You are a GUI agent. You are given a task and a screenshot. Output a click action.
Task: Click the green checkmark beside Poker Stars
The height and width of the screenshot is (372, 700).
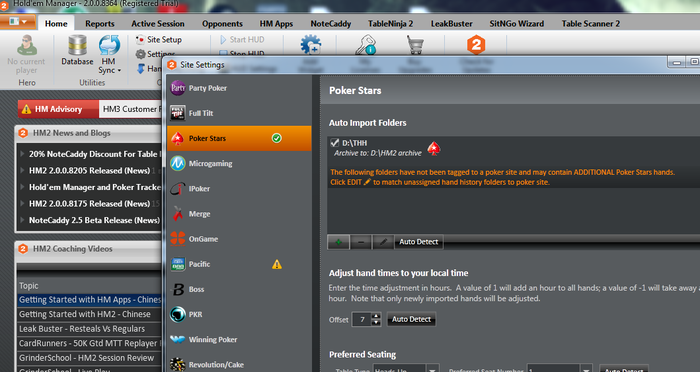[277, 138]
